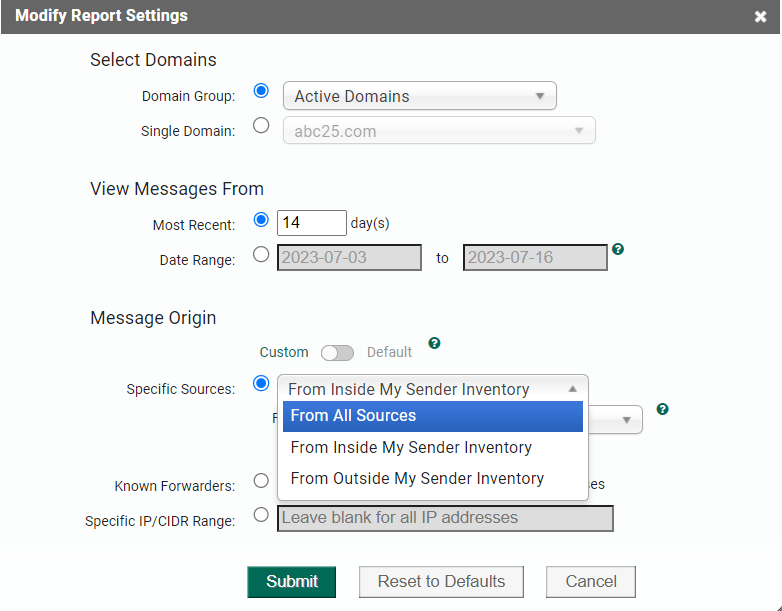Open the abc25.com single domain dropdown
Screen dimensions: 782x611
(x=439, y=131)
